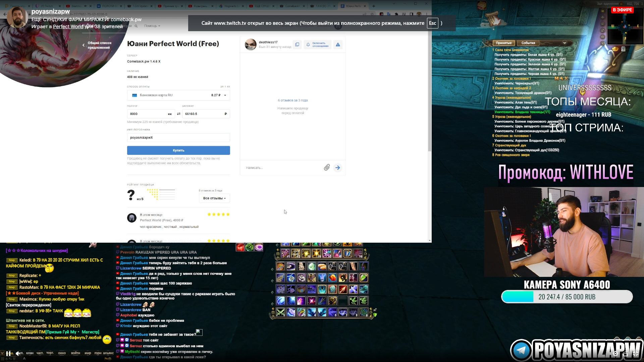The width and height of the screenshot is (644, 362).
Task: Mute the stream volume speaker icon
Action: click(x=18, y=353)
